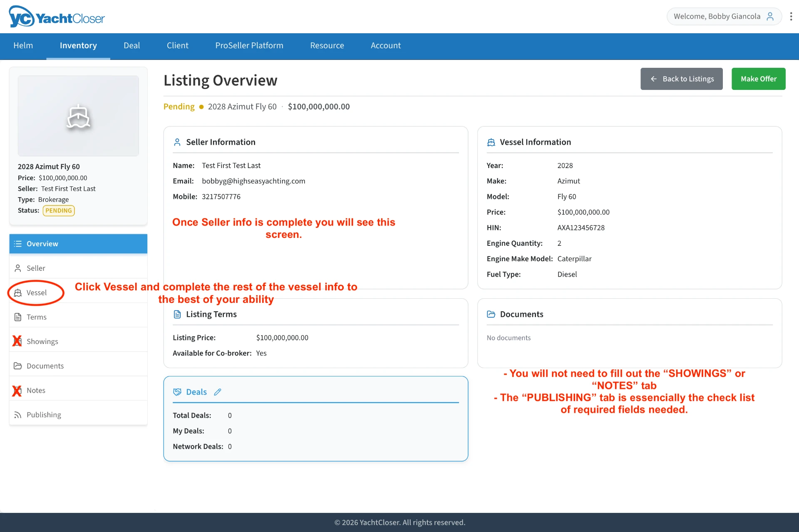
Task: Click the Vessel Information boat icon
Action: (491, 142)
